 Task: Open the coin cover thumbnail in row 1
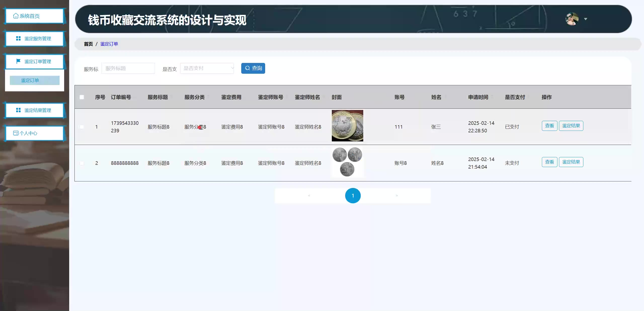click(347, 126)
